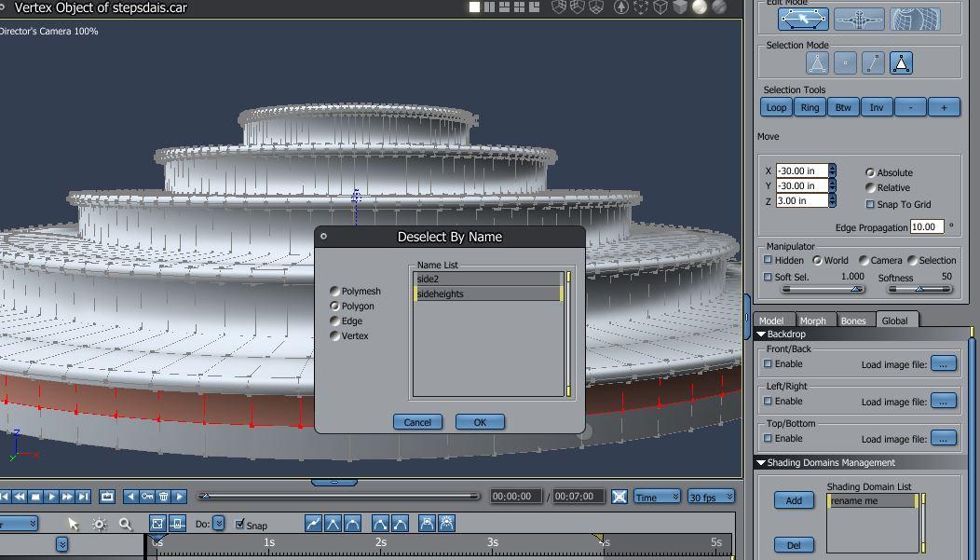The width and height of the screenshot is (980, 560).
Task: Select outline-triangle selection mode icon
Action: [x=818, y=63]
